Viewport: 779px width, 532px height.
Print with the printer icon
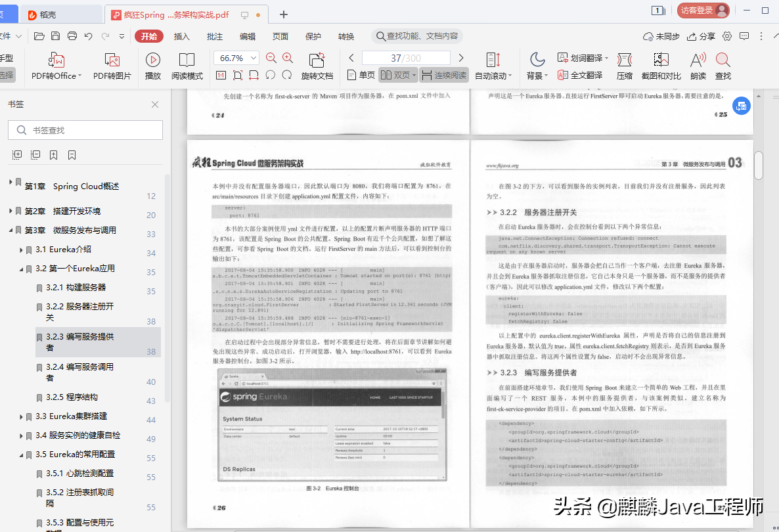tap(72, 35)
